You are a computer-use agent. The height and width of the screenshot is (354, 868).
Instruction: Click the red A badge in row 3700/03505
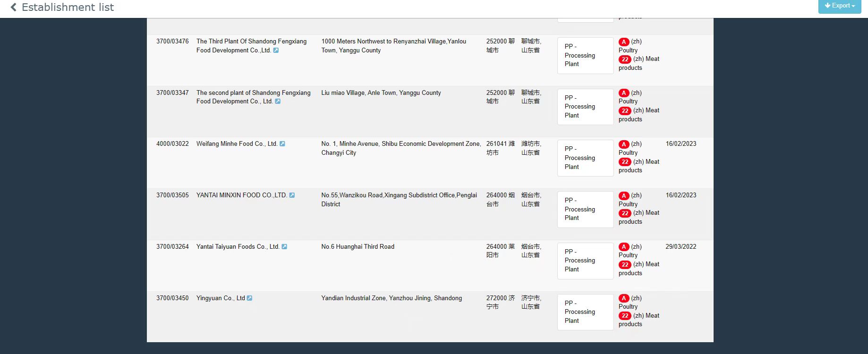coord(624,195)
